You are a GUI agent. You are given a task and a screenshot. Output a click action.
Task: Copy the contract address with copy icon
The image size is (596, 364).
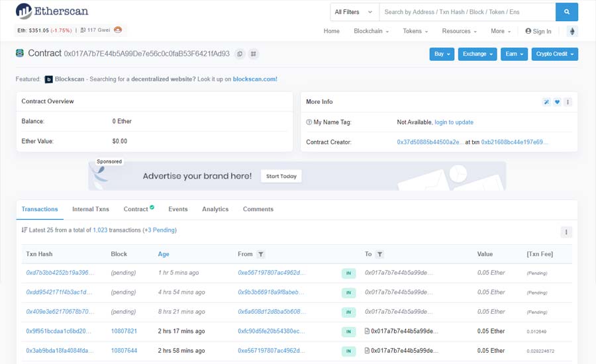[240, 54]
